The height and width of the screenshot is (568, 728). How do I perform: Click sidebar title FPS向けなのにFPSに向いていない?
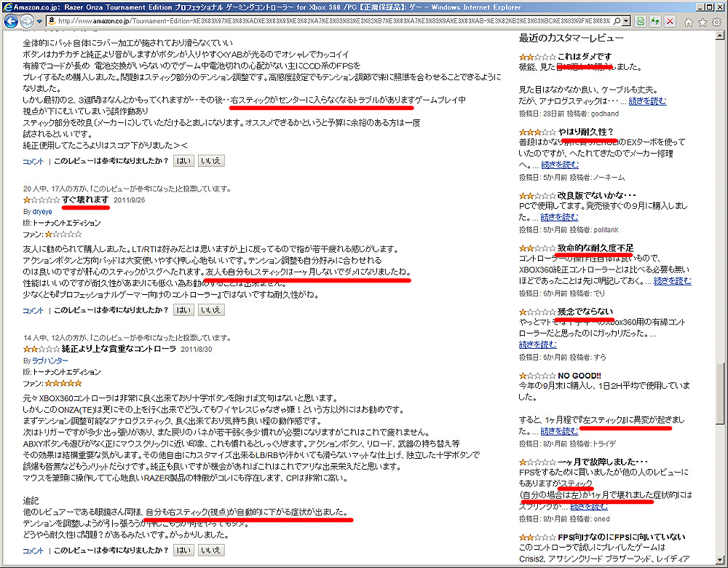tap(622, 537)
